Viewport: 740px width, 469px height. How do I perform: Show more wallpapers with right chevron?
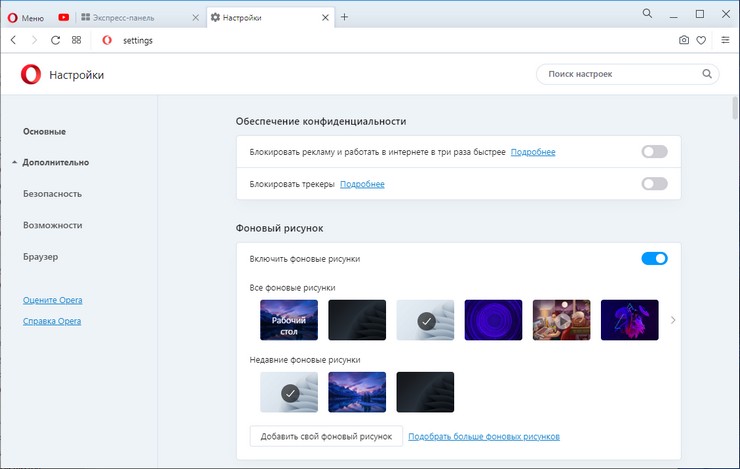tap(673, 320)
